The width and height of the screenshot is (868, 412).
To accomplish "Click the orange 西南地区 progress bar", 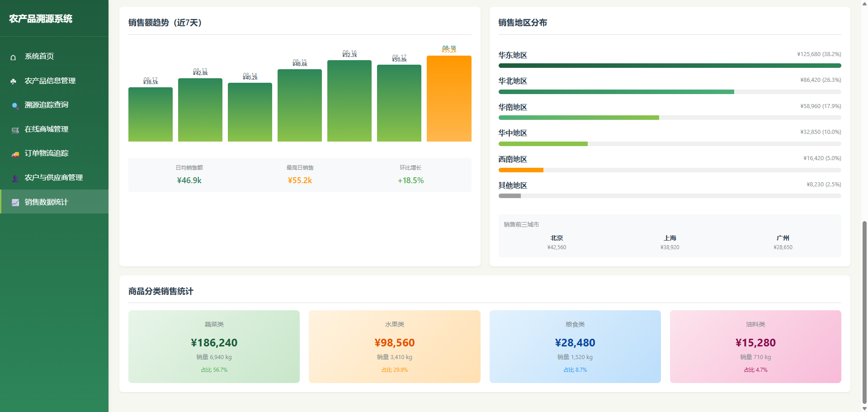I will coord(521,170).
